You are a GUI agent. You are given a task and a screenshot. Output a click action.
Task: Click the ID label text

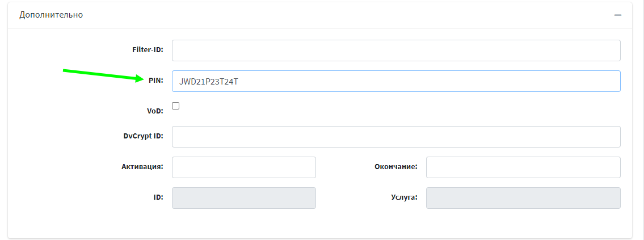158,197
